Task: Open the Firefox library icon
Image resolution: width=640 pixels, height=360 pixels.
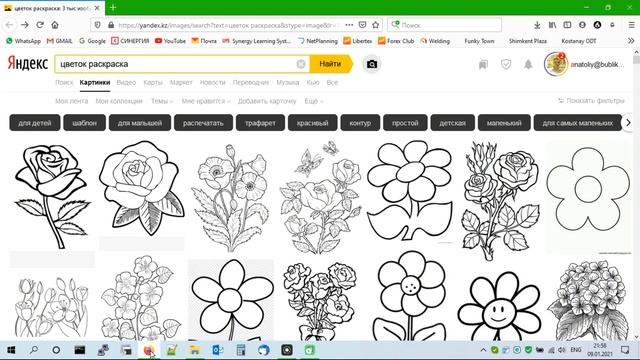Action: (552, 25)
